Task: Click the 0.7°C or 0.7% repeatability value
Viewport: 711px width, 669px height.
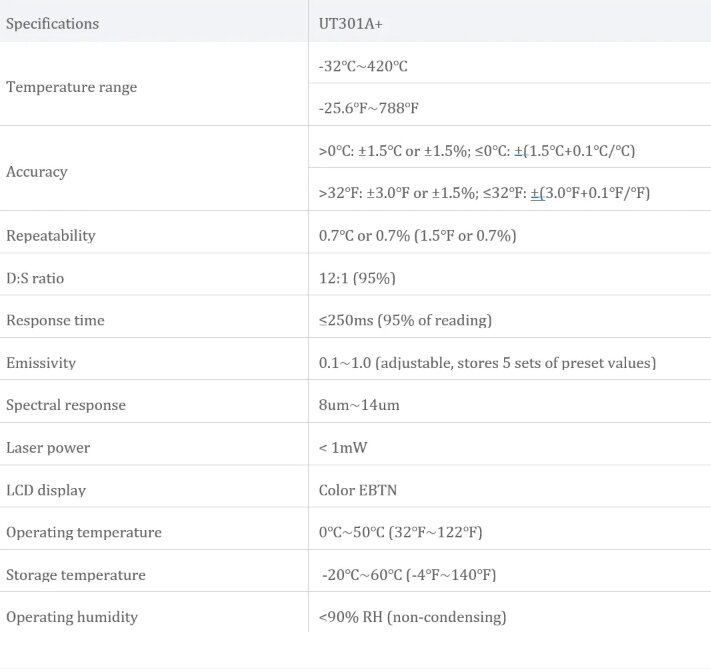Action: coord(417,236)
